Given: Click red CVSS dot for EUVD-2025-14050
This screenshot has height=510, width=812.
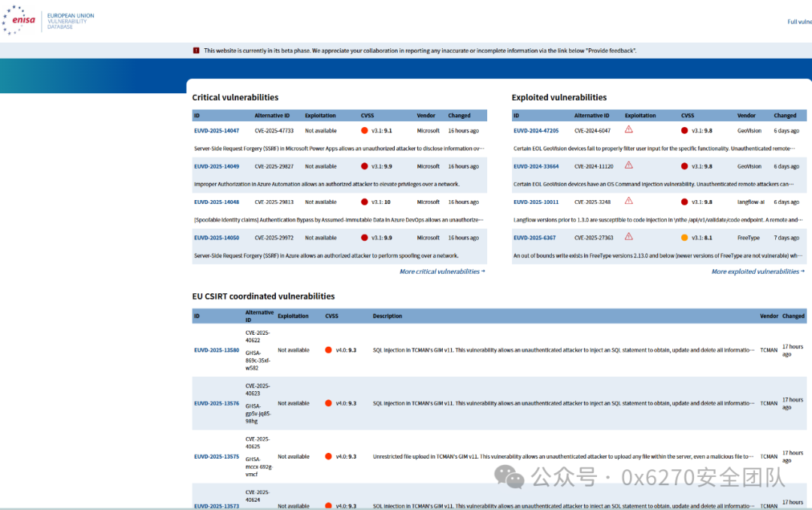Looking at the screenshot, I should point(365,238).
